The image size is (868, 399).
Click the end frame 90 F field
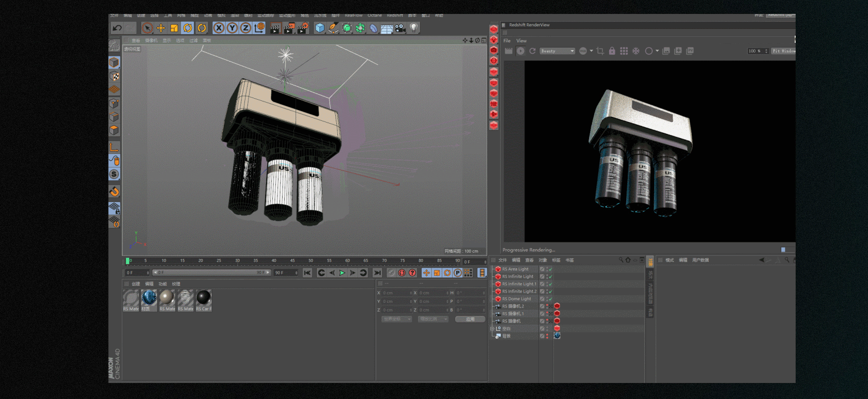(x=286, y=272)
